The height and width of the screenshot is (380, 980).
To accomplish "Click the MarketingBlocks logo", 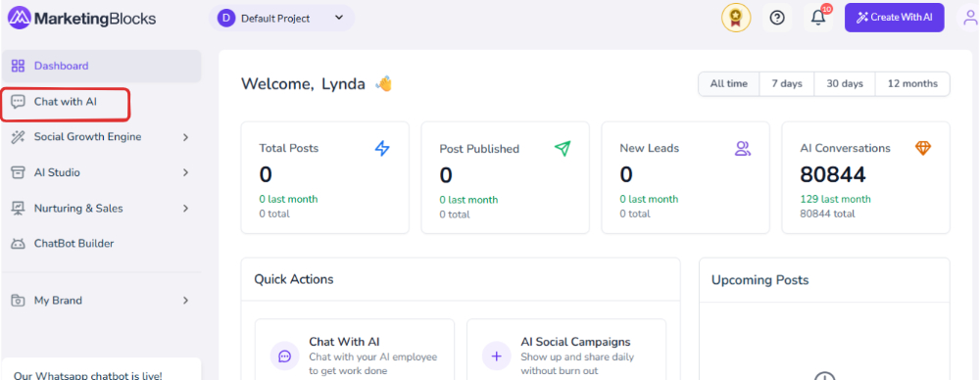I will (x=82, y=19).
